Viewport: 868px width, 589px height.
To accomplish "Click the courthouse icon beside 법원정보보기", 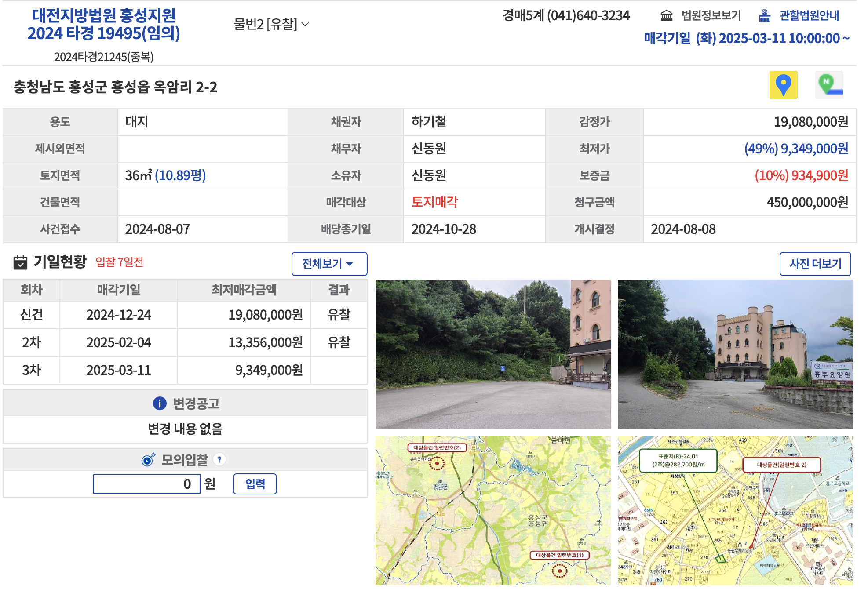I will pyautogui.click(x=667, y=16).
